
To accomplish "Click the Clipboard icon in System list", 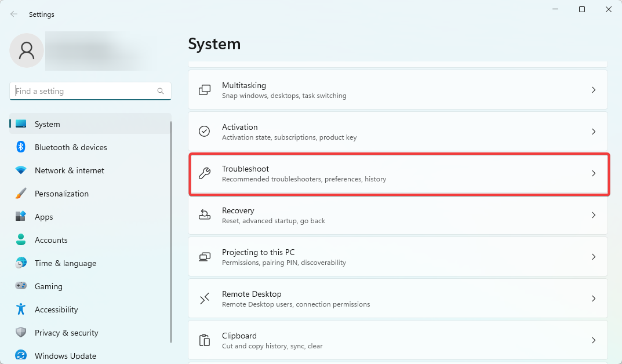I will click(x=205, y=340).
